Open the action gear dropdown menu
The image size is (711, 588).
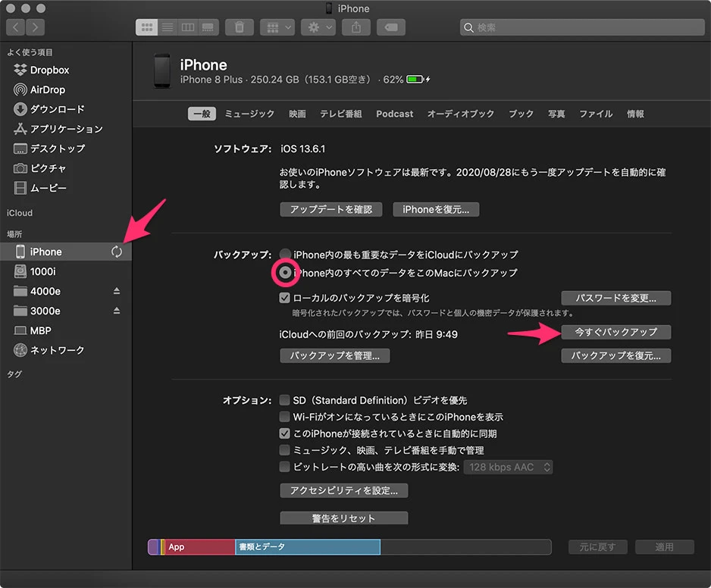pyautogui.click(x=318, y=27)
